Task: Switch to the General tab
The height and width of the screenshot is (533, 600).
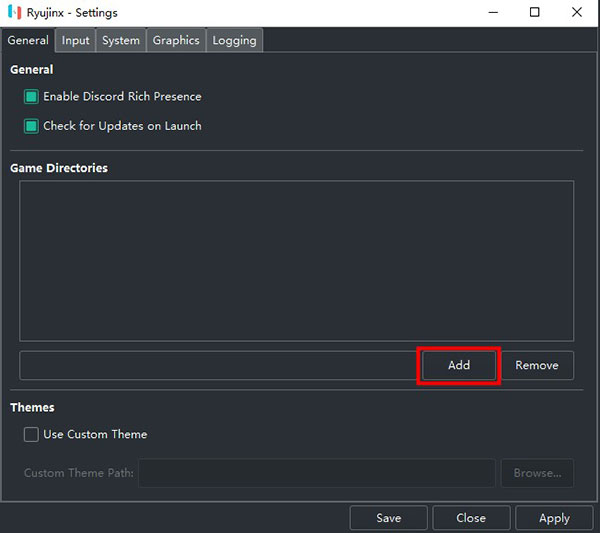Action: 28,40
